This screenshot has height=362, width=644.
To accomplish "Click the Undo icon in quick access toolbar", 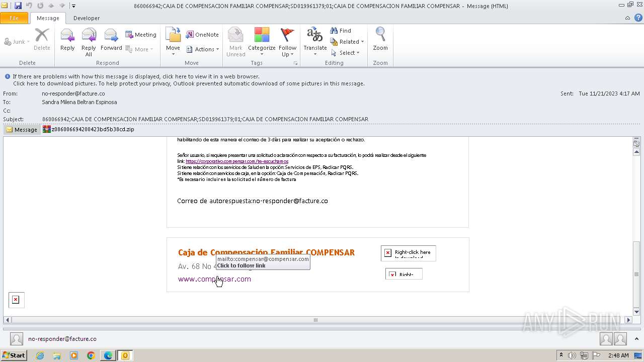I will (29, 6).
